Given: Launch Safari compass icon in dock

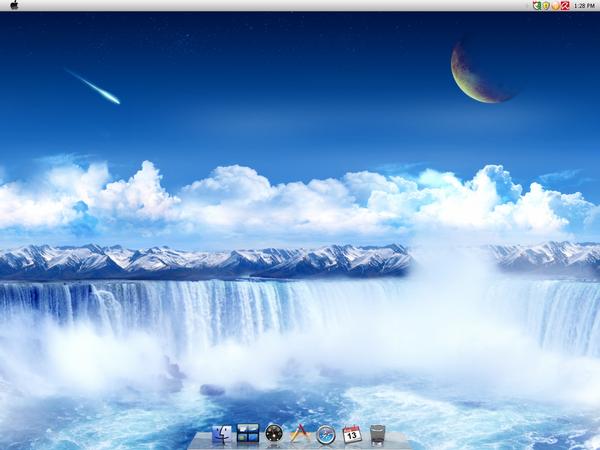Looking at the screenshot, I should click(326, 435).
